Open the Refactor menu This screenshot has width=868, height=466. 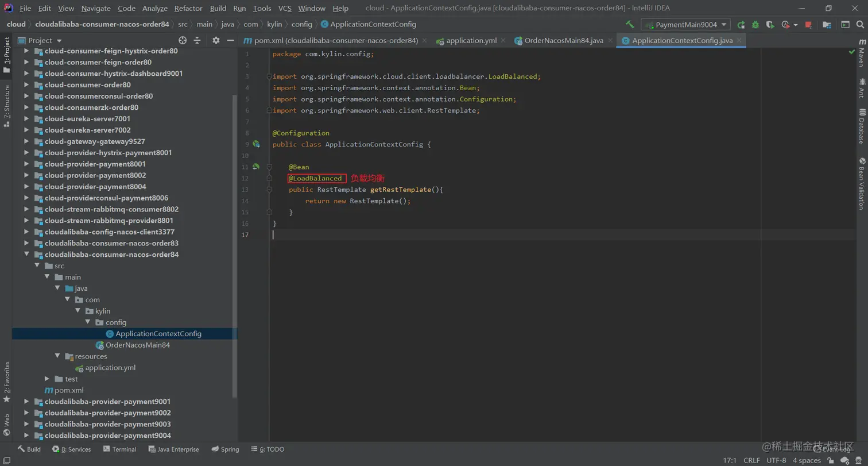coord(188,8)
